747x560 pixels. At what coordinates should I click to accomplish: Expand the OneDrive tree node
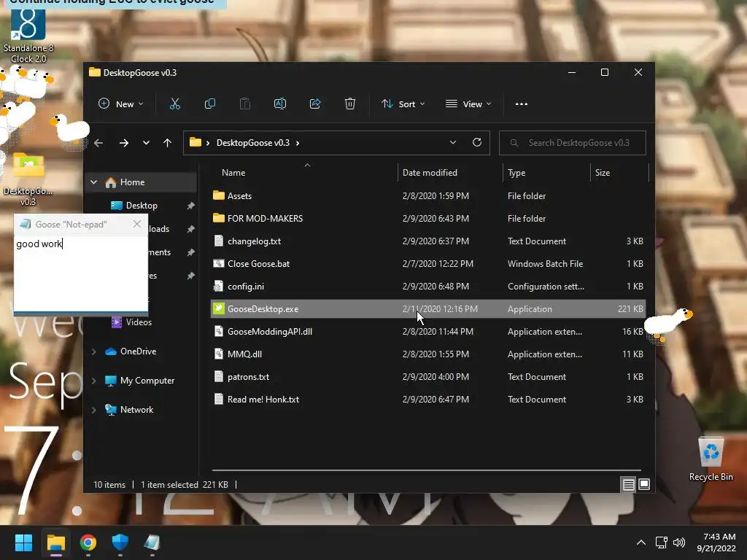(94, 351)
